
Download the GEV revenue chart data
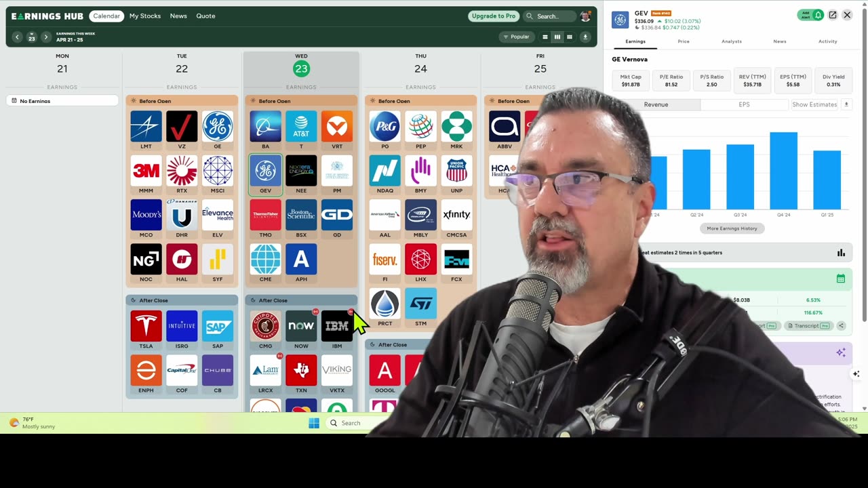(846, 104)
